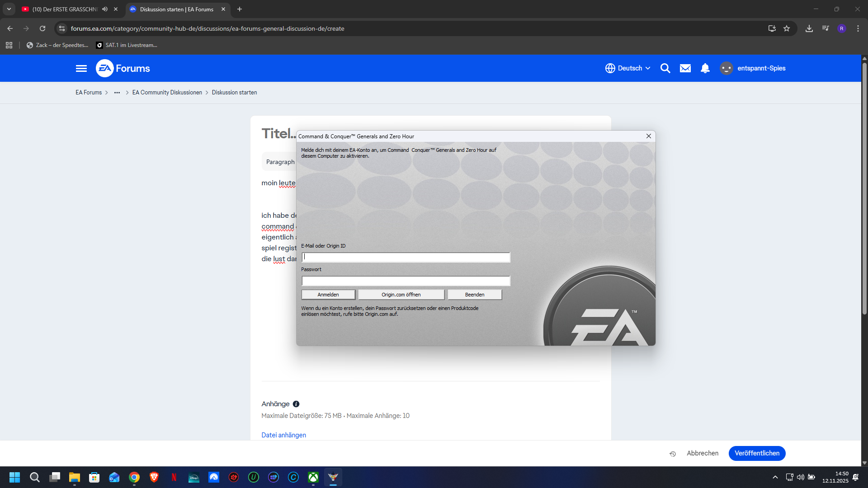Switch to the YouTube Der ERSTE GRASSCHNI tab

click(63, 9)
